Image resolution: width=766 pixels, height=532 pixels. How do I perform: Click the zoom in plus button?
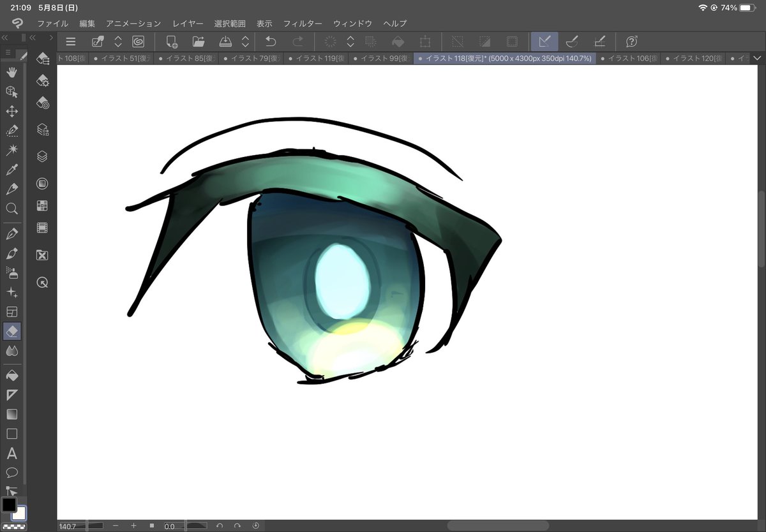[x=133, y=526]
